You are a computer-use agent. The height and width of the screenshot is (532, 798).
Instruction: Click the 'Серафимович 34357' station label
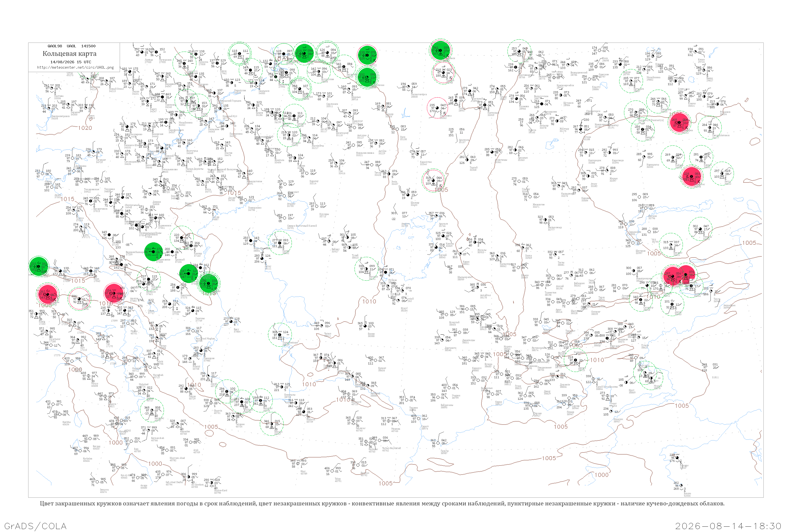click(x=176, y=131)
